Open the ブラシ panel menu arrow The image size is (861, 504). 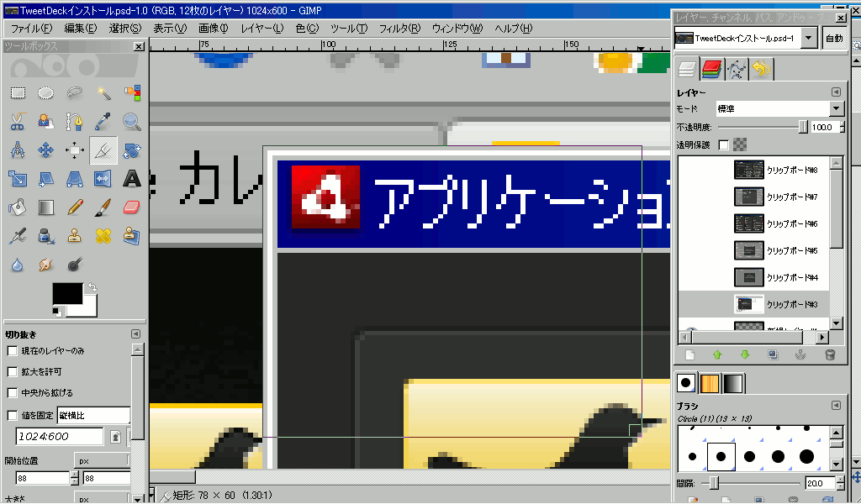click(x=836, y=405)
